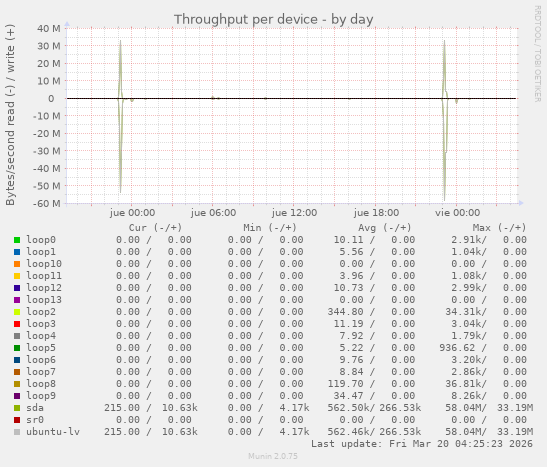Click the loop9 dark purple legend swatch
547x467 pixels.
[x=17, y=396]
